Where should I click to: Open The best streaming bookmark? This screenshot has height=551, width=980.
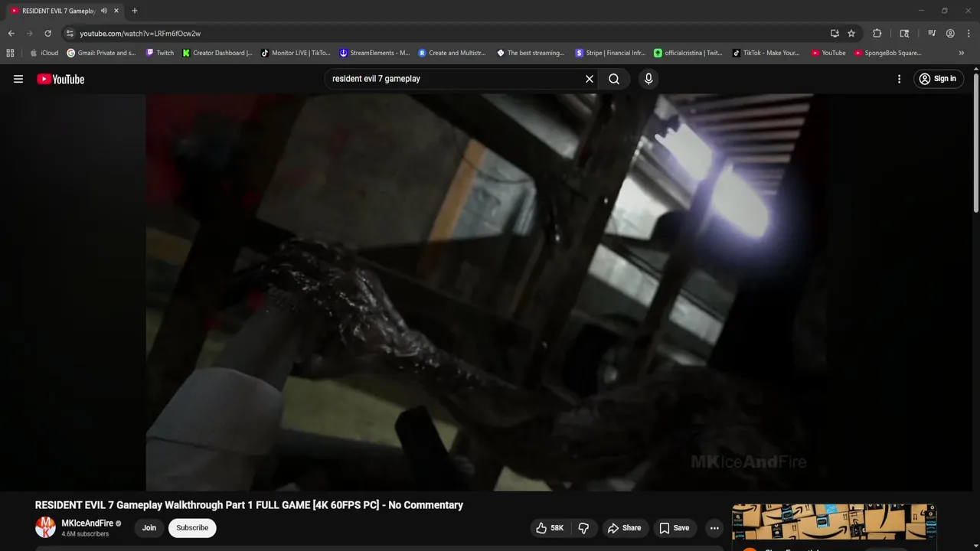531,53
